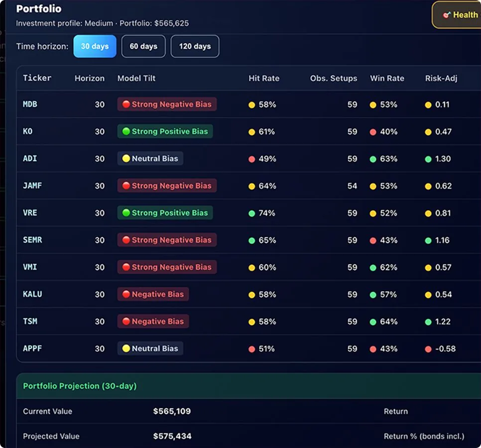Screen dimensions: 481x448
Task: Click the Health target icon
Action: (x=446, y=15)
